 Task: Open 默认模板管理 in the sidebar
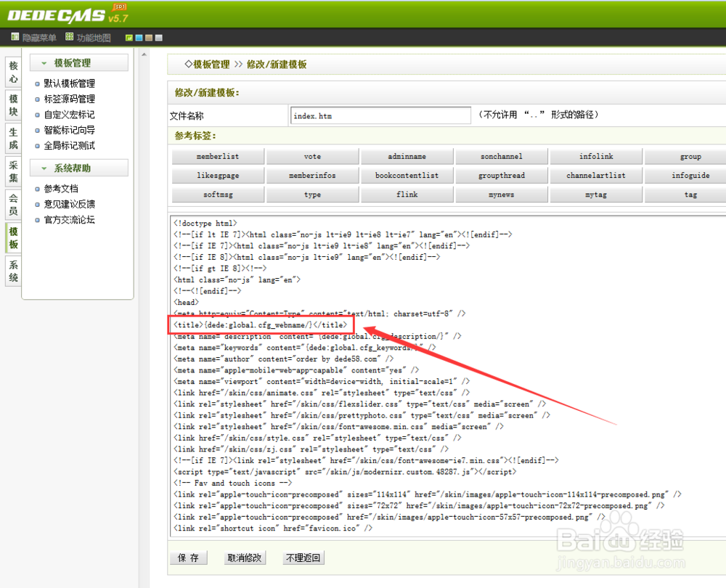click(x=70, y=83)
